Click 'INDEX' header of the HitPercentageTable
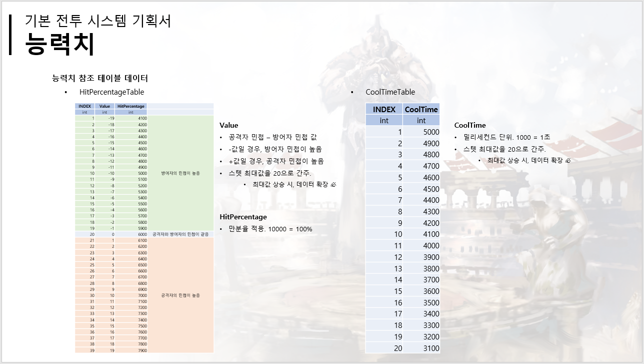Viewport: 644px width, 364px height. point(84,106)
